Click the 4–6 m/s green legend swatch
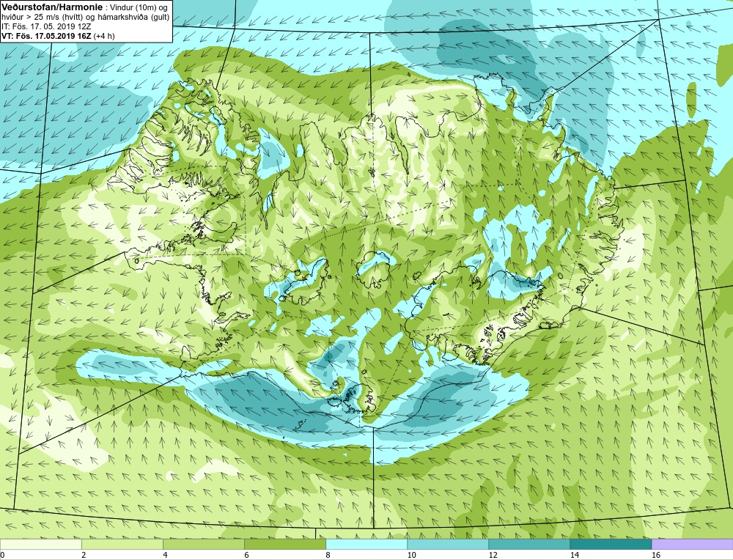This screenshot has height=560, width=733. tap(203, 544)
